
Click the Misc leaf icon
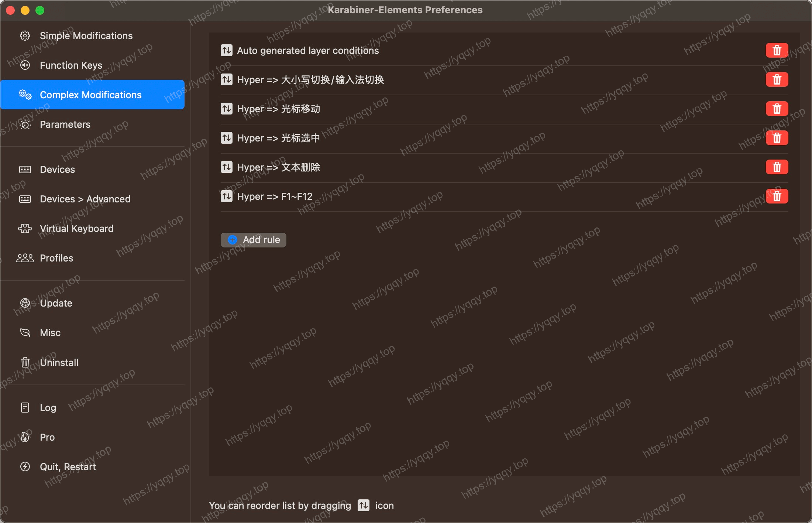[25, 333]
